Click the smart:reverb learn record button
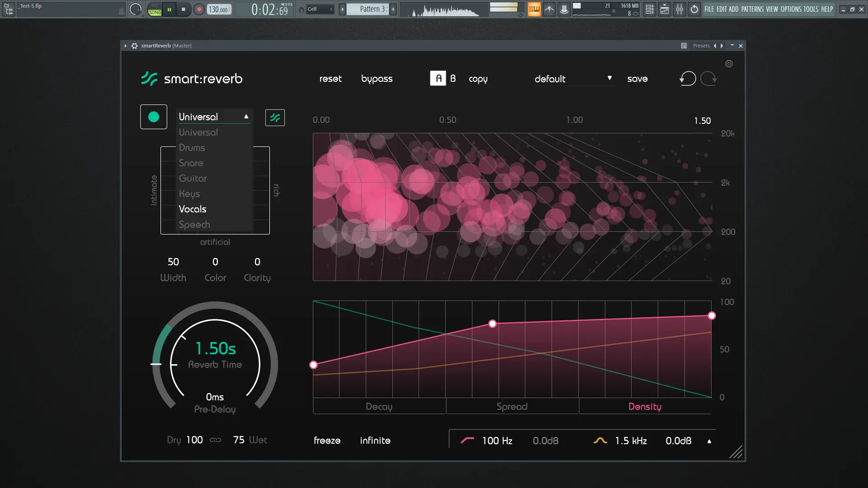The width and height of the screenshot is (868, 488). coord(154,117)
